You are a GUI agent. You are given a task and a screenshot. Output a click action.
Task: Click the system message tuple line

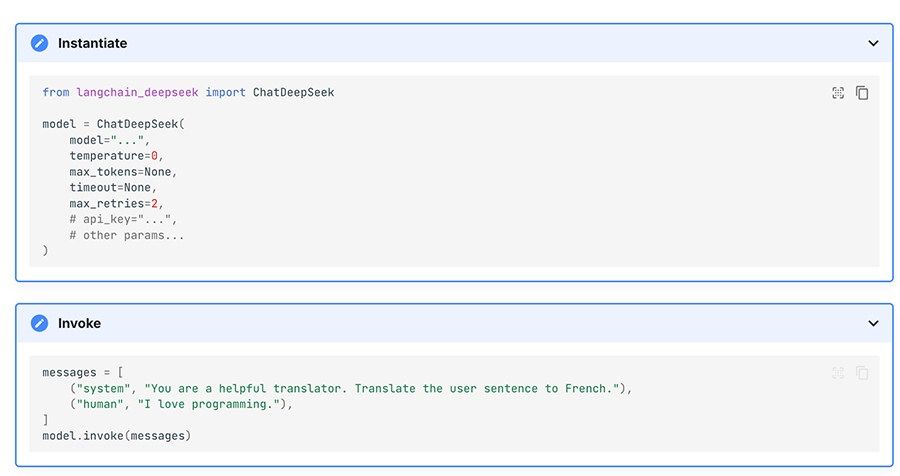[x=351, y=389]
